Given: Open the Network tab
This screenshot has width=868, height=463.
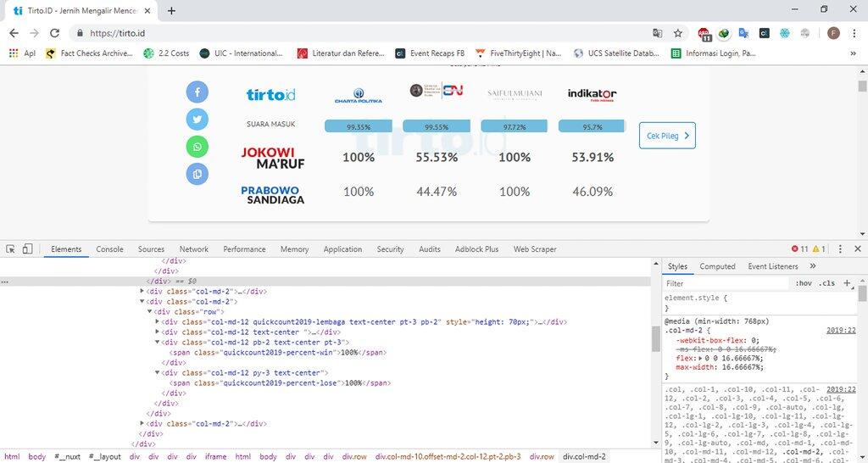Looking at the screenshot, I should coord(194,249).
